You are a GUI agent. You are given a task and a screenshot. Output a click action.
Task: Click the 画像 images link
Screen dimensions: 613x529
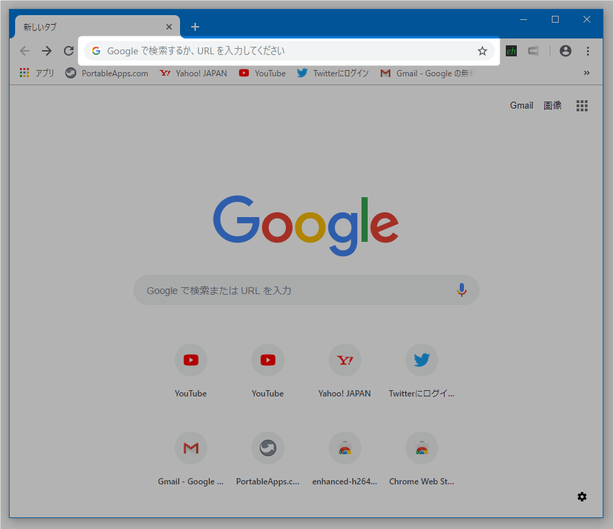click(x=552, y=105)
